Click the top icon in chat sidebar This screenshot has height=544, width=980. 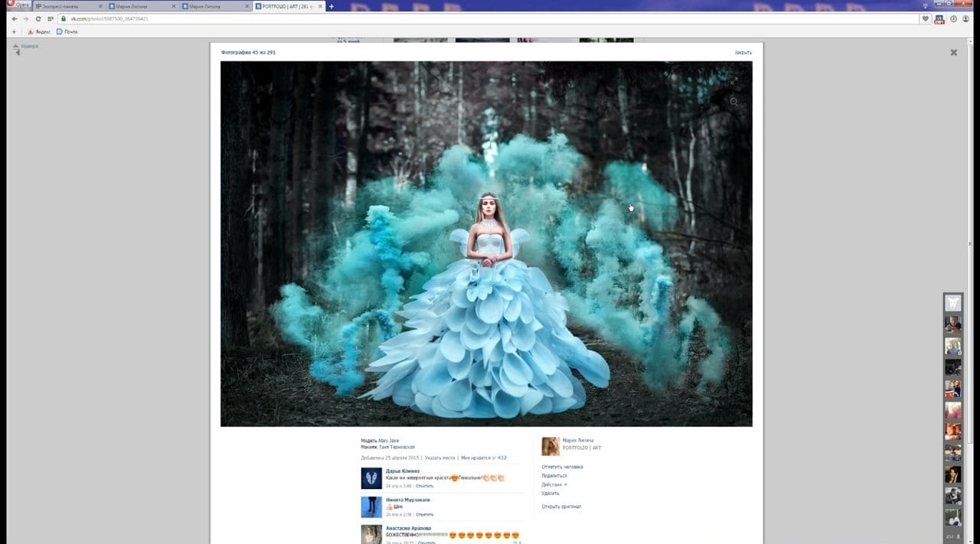952,303
